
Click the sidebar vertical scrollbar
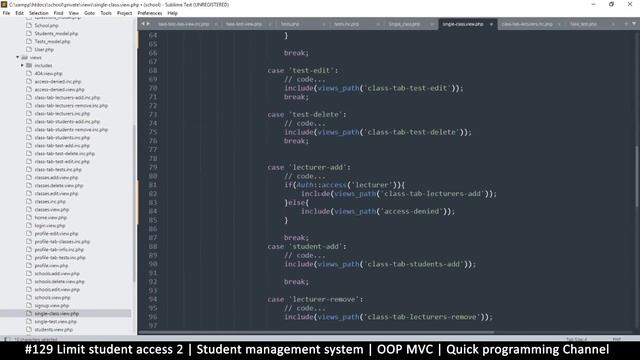[134, 203]
